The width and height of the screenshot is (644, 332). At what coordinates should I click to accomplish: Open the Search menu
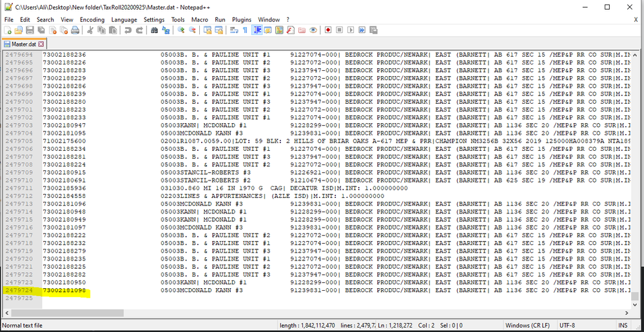coord(45,19)
